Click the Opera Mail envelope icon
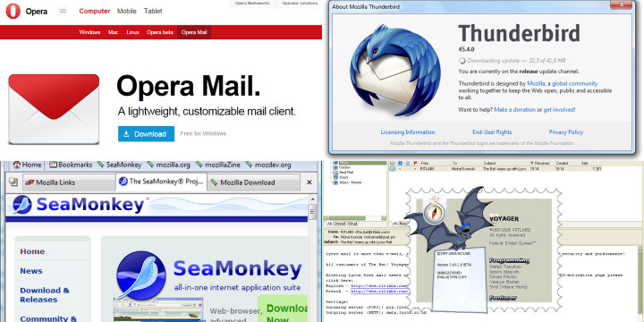Image resolution: width=644 pixels, height=322 pixels. [x=54, y=109]
